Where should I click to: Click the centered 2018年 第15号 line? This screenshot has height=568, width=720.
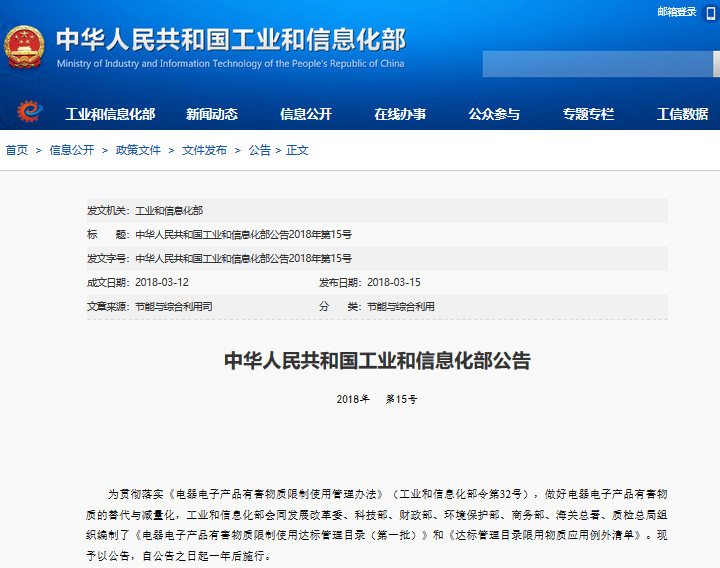click(377, 399)
